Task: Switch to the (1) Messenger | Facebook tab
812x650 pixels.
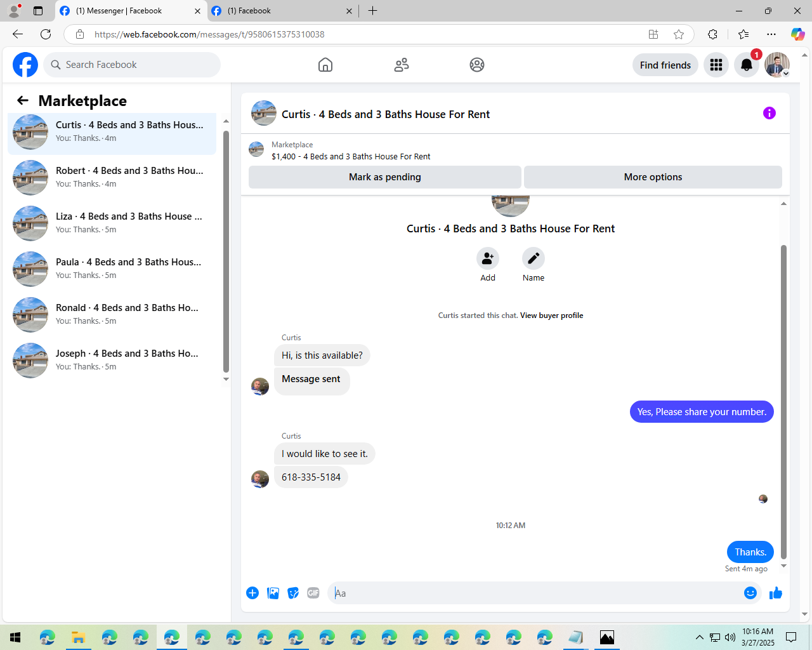Action: point(131,11)
